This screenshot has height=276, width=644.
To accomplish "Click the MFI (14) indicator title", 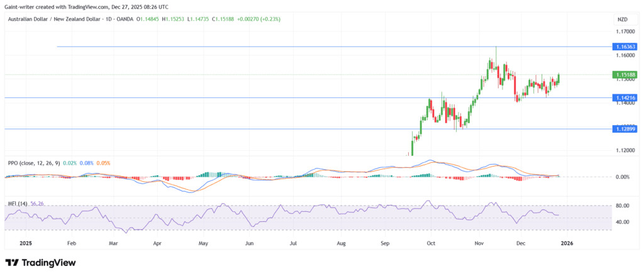I will [18, 203].
